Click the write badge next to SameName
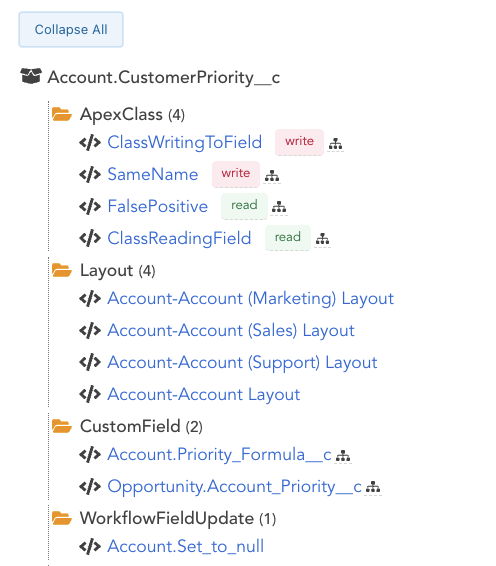496x566 pixels. (236, 174)
